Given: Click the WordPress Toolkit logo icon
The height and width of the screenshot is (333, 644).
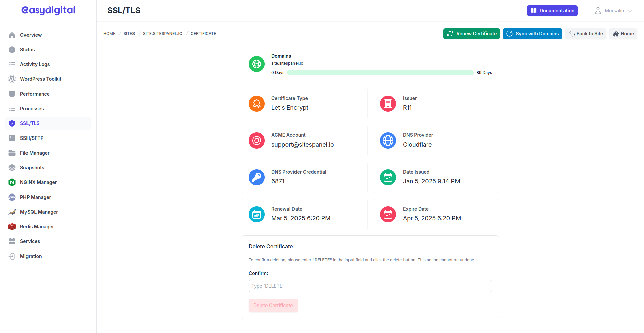Looking at the screenshot, I should tap(12, 79).
